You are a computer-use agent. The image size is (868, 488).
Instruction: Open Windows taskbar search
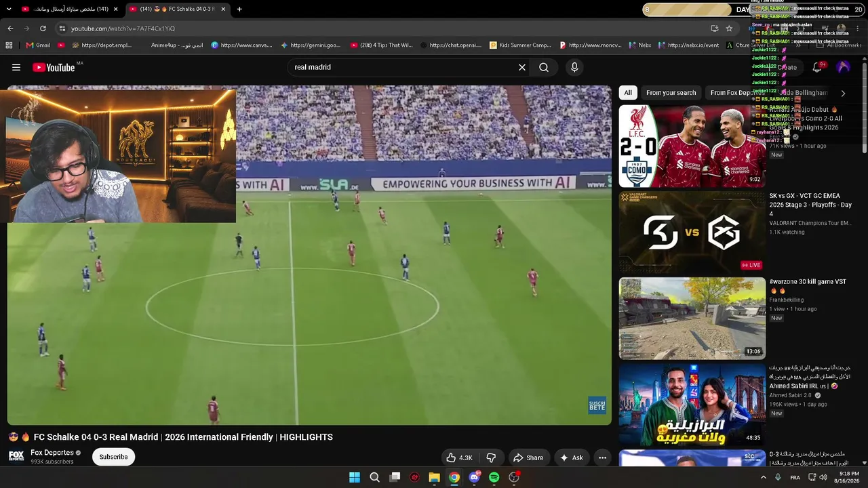374,477
